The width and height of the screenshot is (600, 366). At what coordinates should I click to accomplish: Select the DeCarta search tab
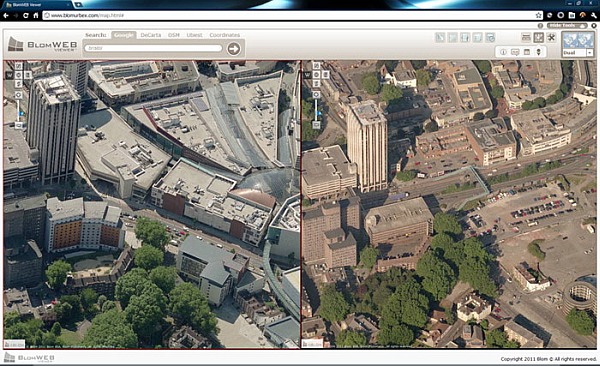click(151, 35)
